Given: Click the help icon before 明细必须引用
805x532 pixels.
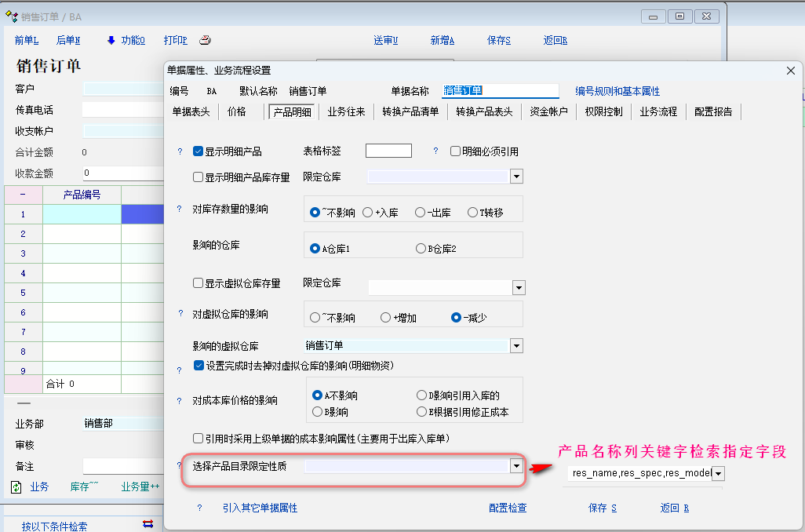Looking at the screenshot, I should click(x=435, y=151).
